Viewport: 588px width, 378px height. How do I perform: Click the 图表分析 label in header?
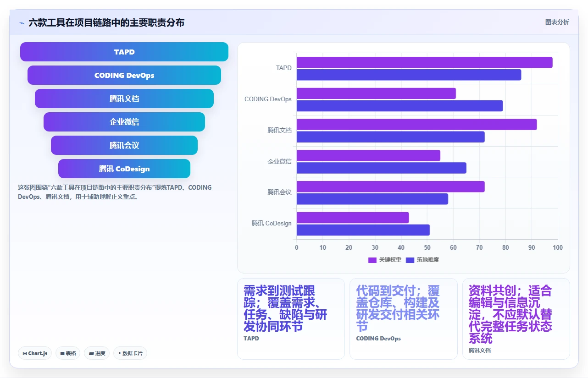tap(557, 22)
